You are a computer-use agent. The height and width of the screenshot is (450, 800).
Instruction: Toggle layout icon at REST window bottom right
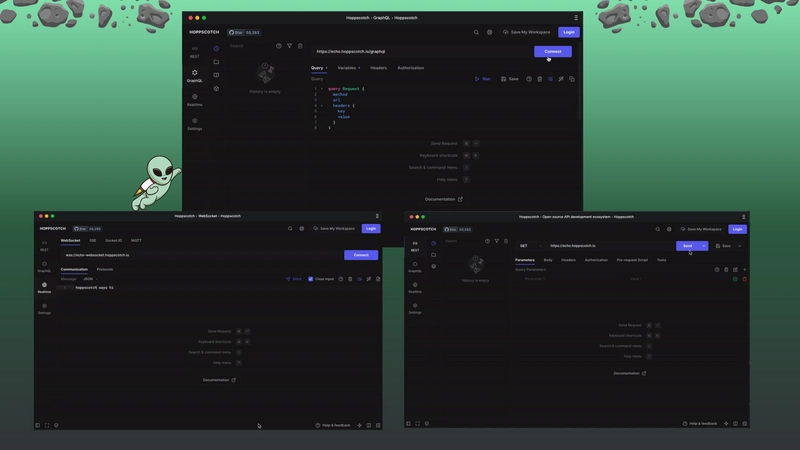[x=735, y=423]
